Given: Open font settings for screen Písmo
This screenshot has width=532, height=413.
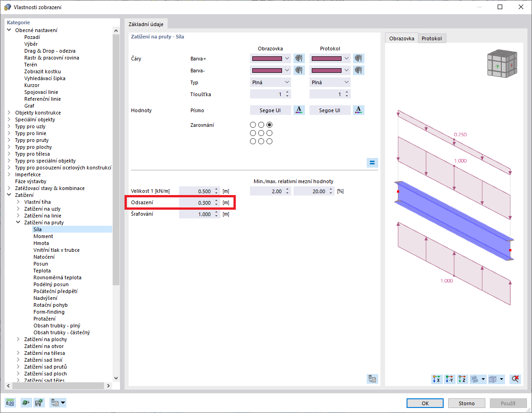Looking at the screenshot, I should pyautogui.click(x=299, y=110).
